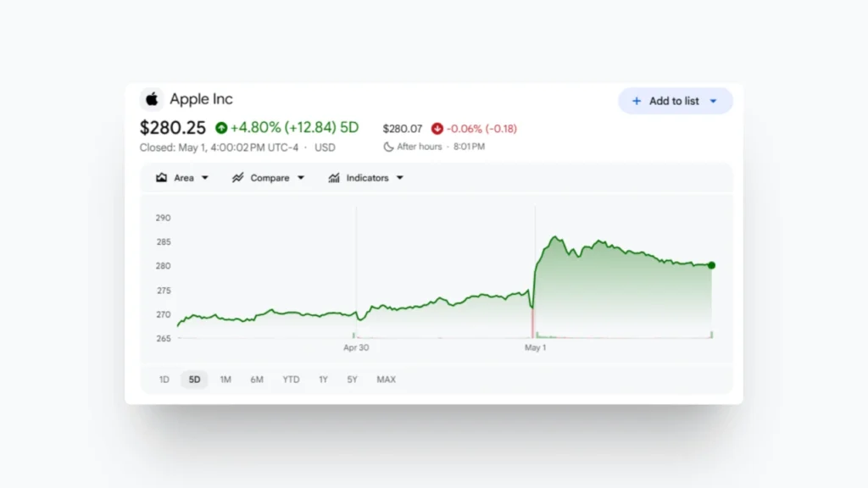Switch to the 1D time range
Viewport: 868px width, 488px height.
[164, 380]
